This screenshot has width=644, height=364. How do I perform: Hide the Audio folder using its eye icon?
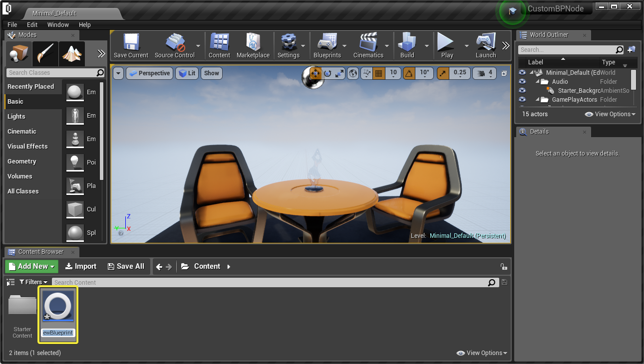(x=522, y=82)
